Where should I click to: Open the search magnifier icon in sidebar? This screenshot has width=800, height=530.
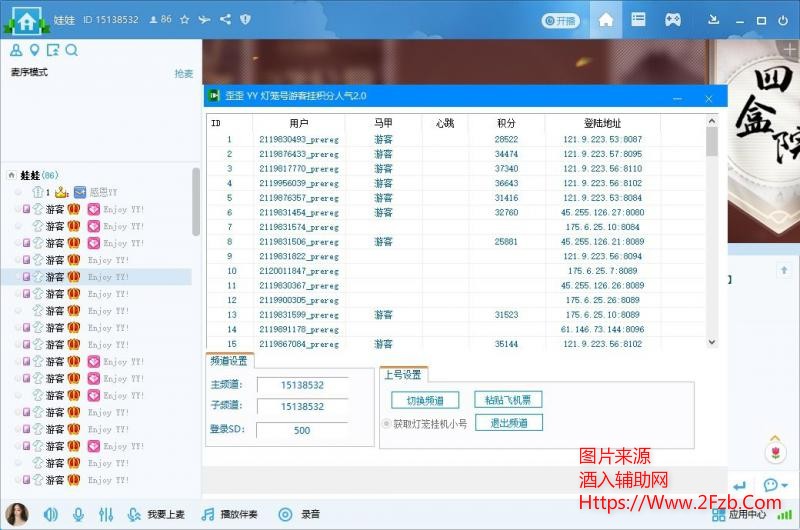pos(71,50)
